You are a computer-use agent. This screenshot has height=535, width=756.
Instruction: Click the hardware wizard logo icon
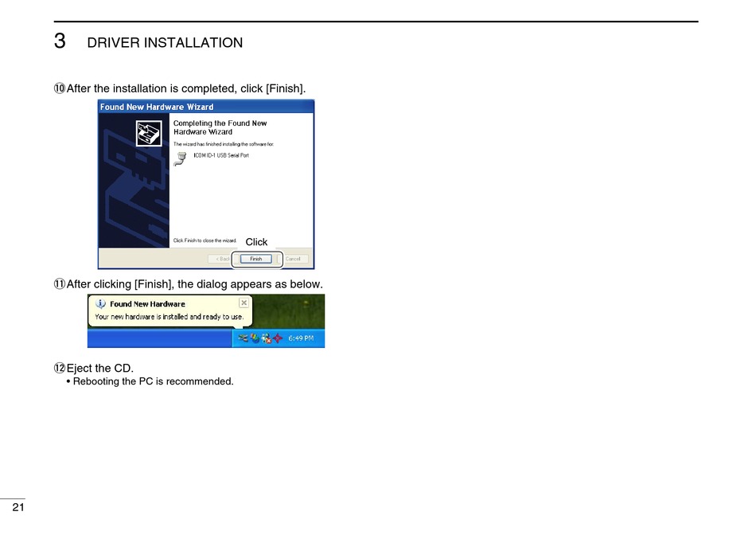tap(148, 133)
